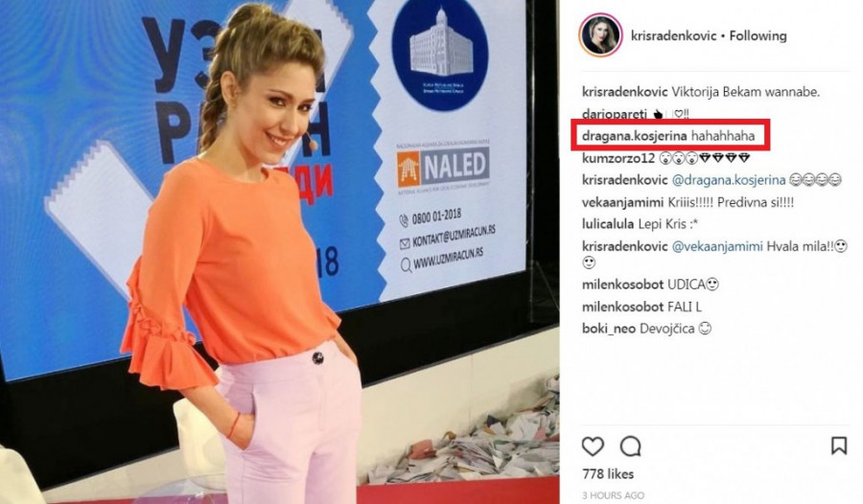Viewport: 863px width, 504px height.
Task: Open milenkosobot profile beside the FALI L comment
Action: pyautogui.click(x=622, y=307)
